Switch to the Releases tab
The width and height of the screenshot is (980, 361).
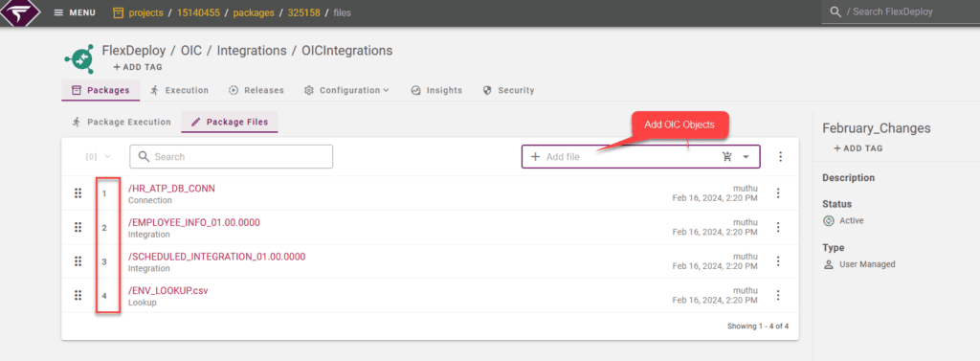[x=256, y=90]
